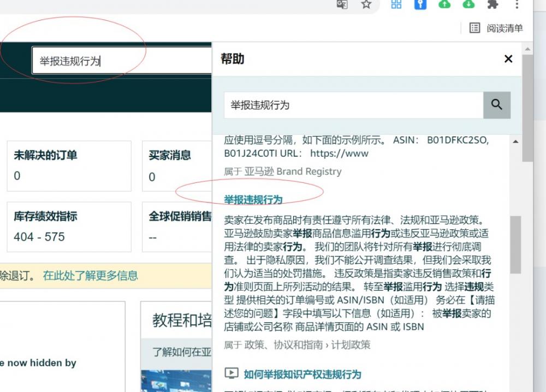Open the 阅读清单 reading list

click(x=496, y=28)
